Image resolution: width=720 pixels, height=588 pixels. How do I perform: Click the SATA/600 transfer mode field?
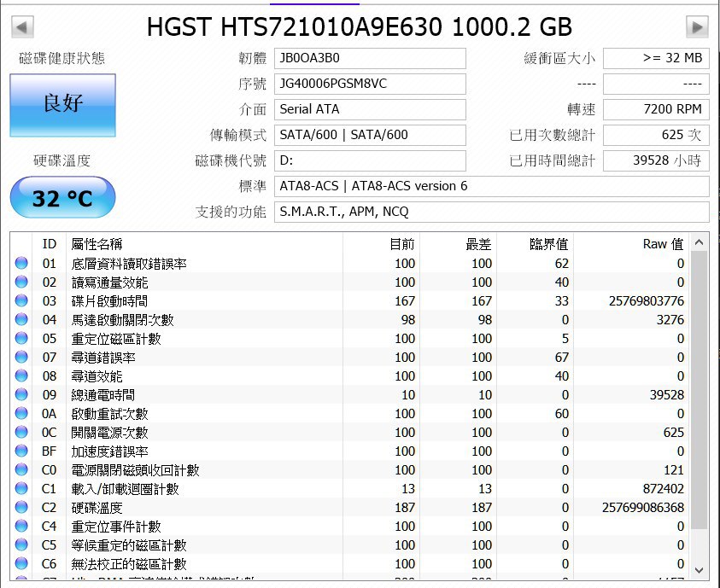370,135
